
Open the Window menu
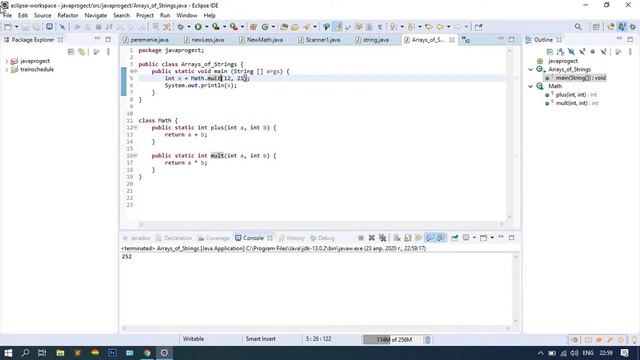tap(187, 16)
